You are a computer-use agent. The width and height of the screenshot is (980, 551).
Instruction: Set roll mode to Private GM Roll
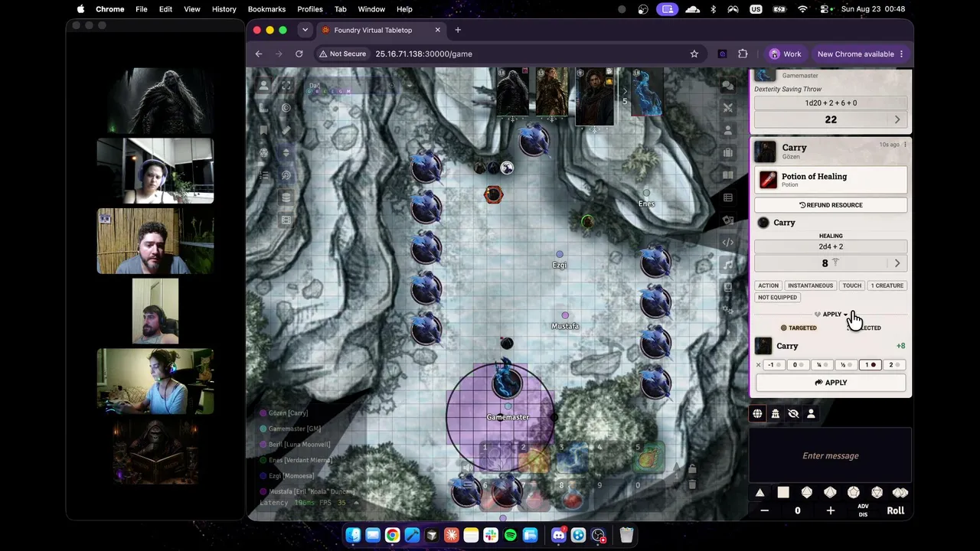point(775,414)
